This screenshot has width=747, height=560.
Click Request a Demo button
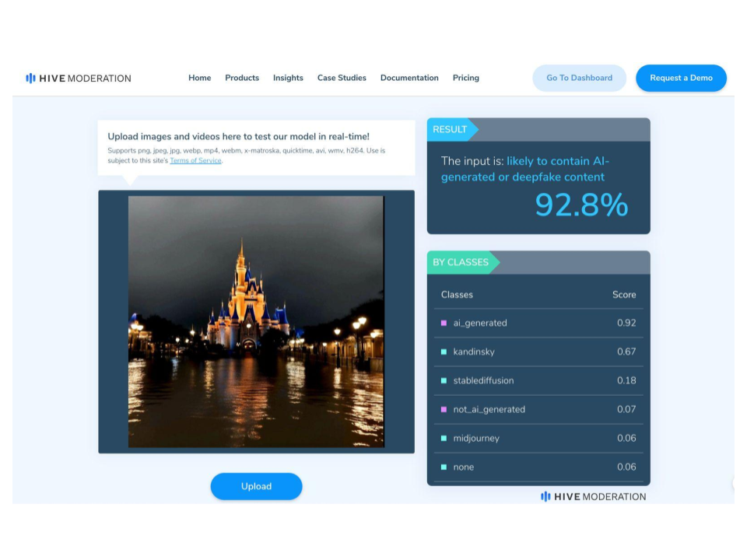[x=682, y=78]
